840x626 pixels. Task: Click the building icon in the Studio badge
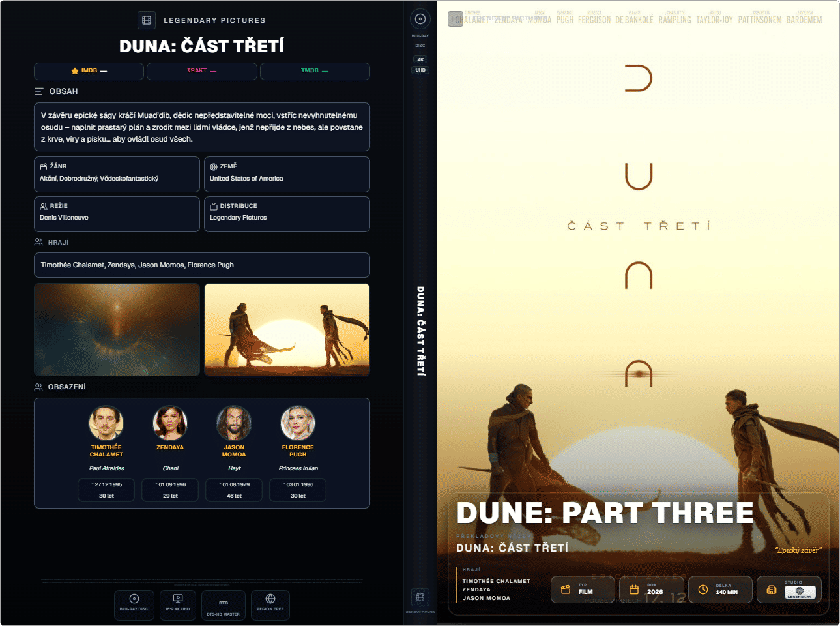[772, 589]
